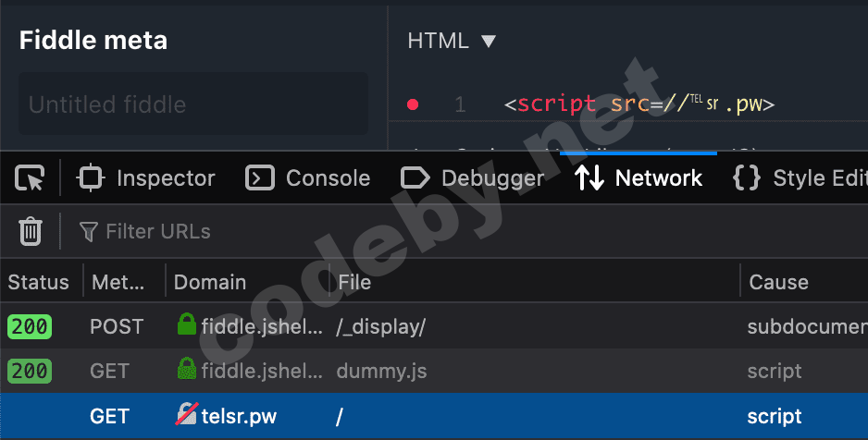868x440 pixels.
Task: Switch to the Console tab
Action: [x=308, y=178]
